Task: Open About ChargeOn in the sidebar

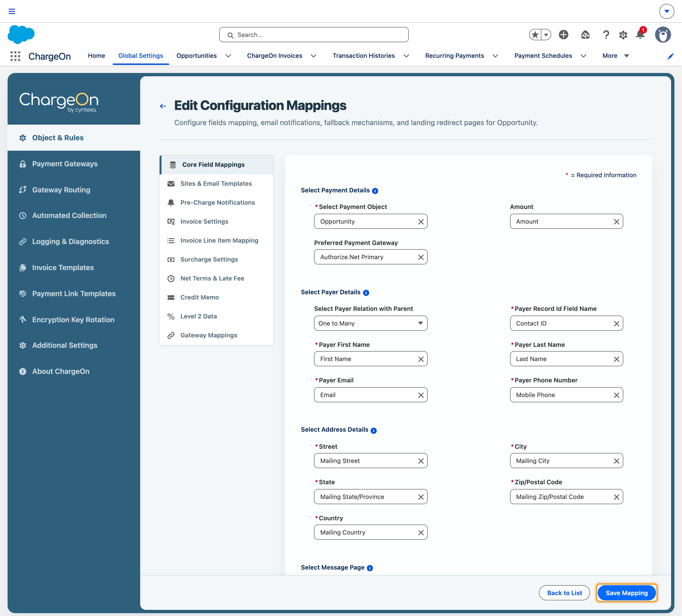Action: click(74, 372)
